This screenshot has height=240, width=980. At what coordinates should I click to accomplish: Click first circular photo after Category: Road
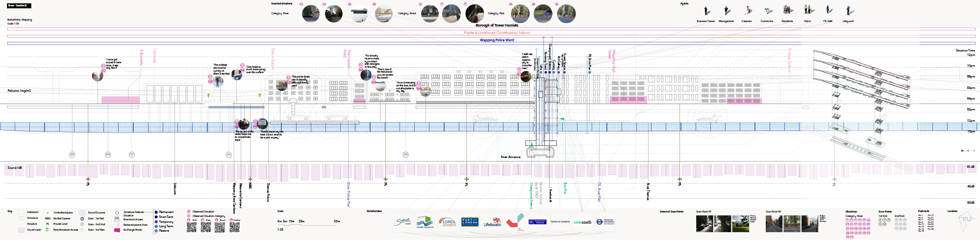tap(430, 14)
